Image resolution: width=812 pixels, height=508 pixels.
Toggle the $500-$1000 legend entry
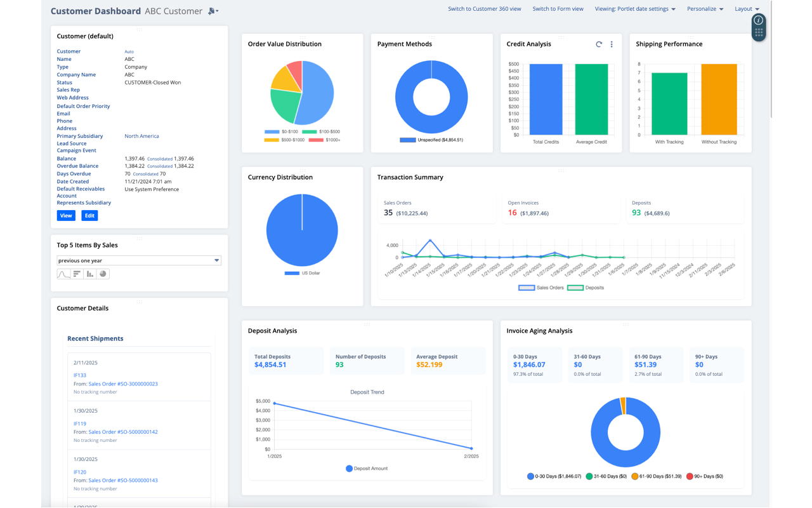coord(284,140)
